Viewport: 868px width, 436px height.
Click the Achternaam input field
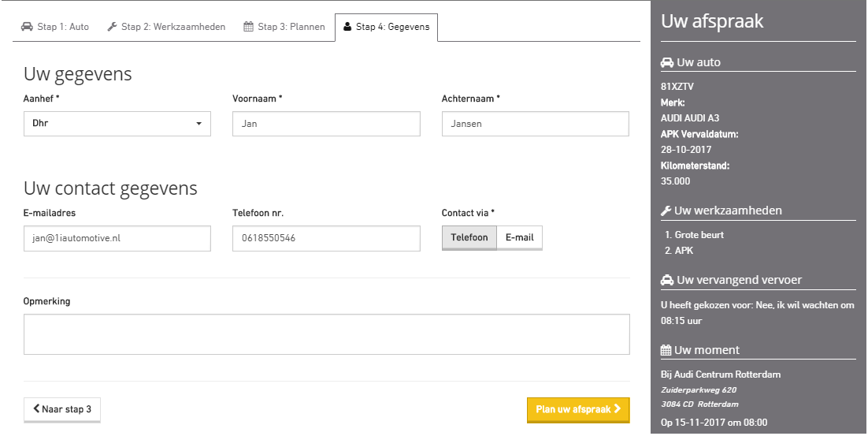pos(536,124)
